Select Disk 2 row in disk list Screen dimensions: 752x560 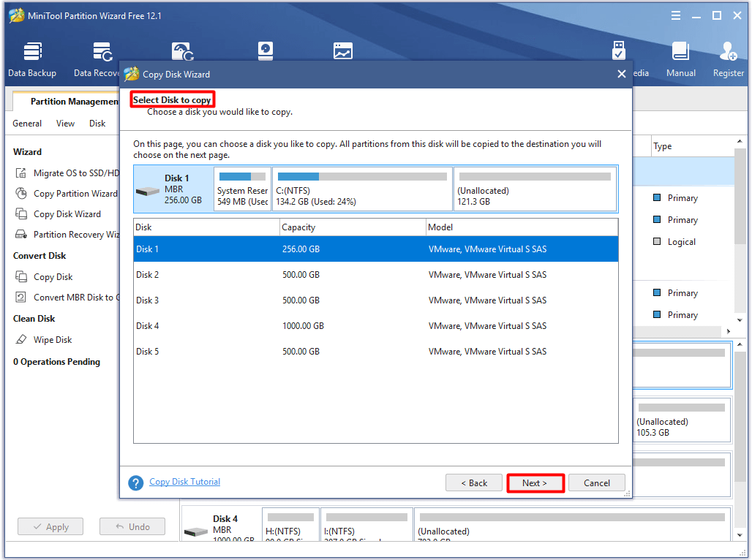[376, 275]
